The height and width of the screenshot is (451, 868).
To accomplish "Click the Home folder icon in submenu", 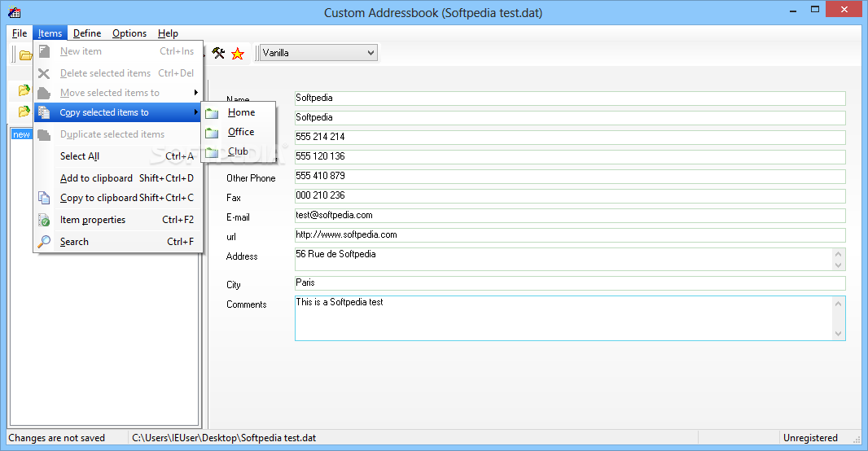I will tap(212, 113).
